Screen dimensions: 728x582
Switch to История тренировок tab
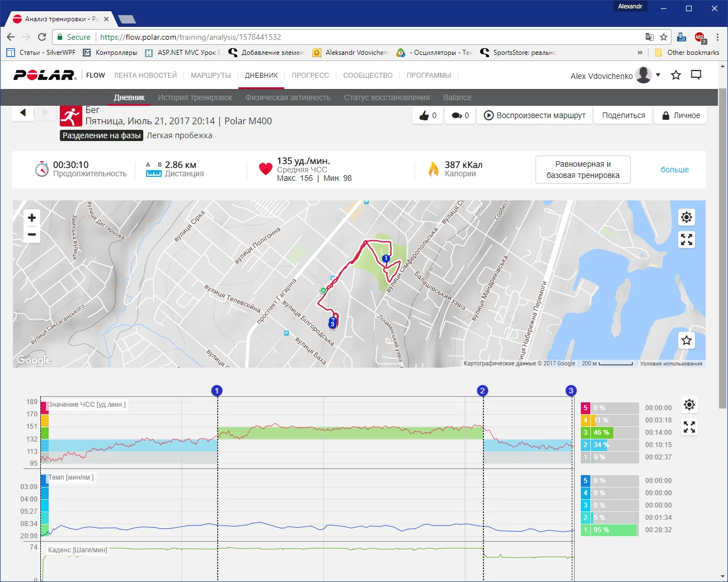[195, 97]
